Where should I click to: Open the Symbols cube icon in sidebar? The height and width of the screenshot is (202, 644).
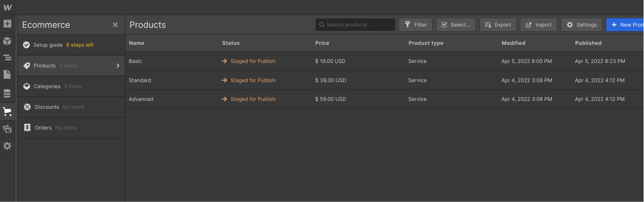tap(7, 41)
